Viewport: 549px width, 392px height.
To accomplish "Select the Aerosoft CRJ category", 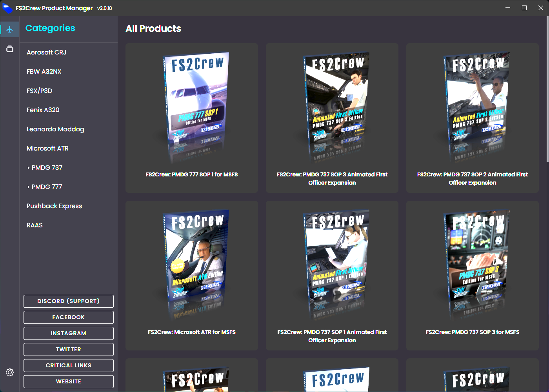I will coord(46,52).
